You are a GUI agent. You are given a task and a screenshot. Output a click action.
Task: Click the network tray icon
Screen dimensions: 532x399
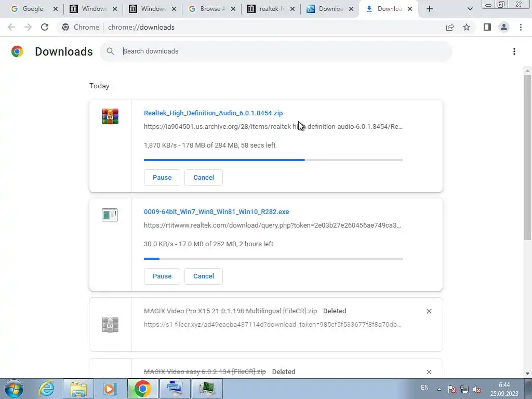click(x=464, y=389)
